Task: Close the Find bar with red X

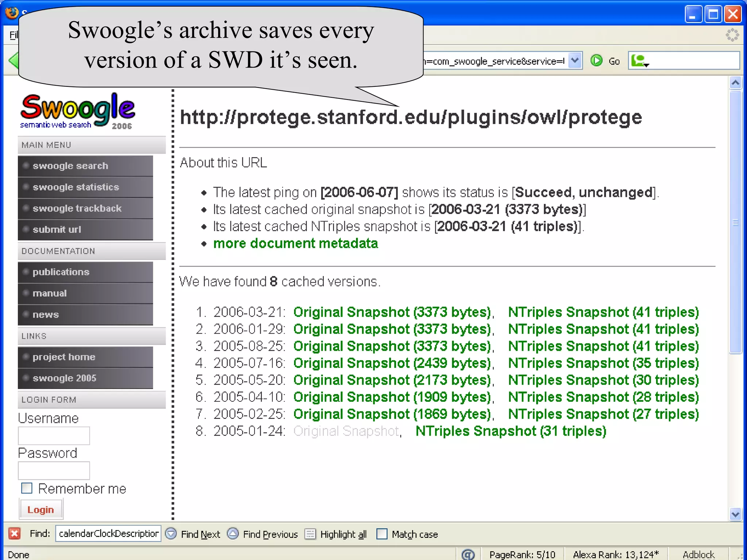Action: [15, 534]
